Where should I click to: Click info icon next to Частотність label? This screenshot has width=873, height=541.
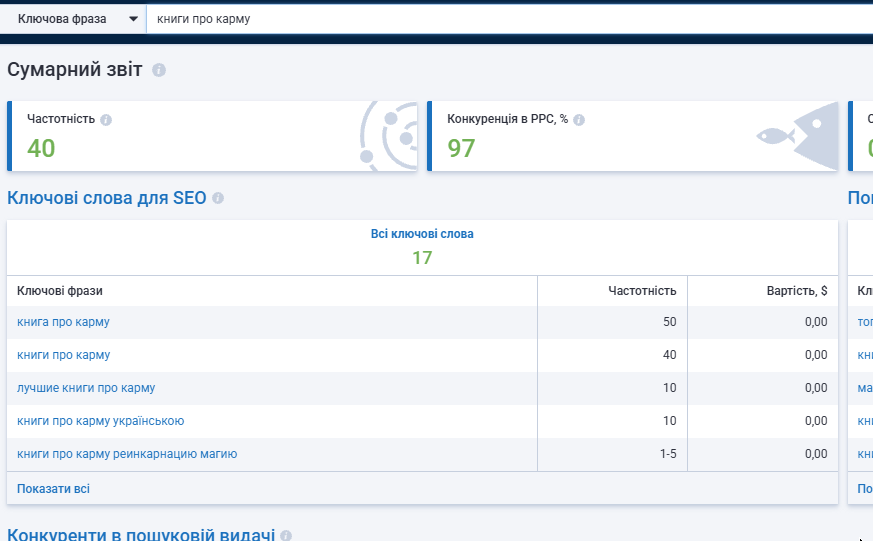coord(106,120)
